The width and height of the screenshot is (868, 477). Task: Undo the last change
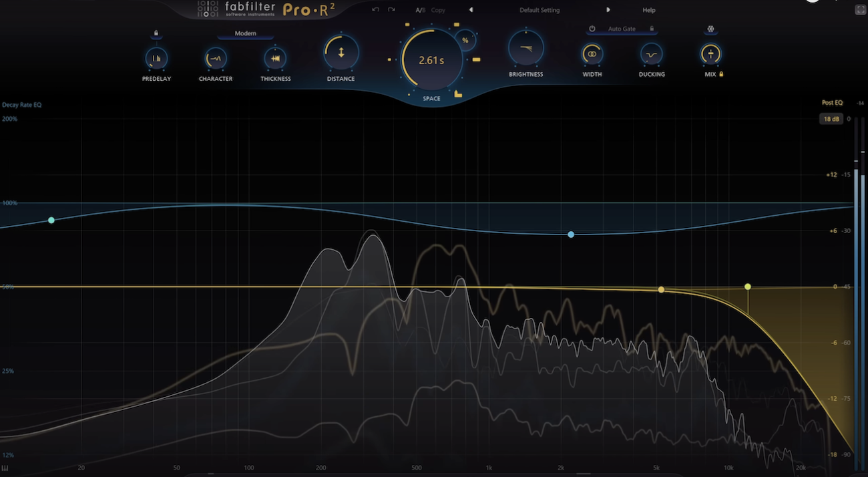point(375,10)
